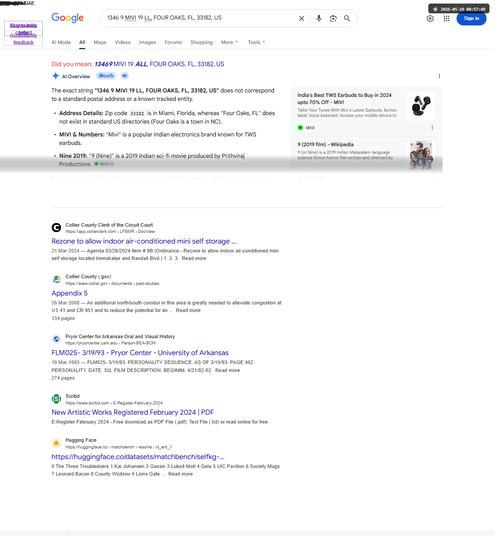This screenshot has width=500, height=536.
Task: Click the Sign in button
Action: [x=471, y=18]
